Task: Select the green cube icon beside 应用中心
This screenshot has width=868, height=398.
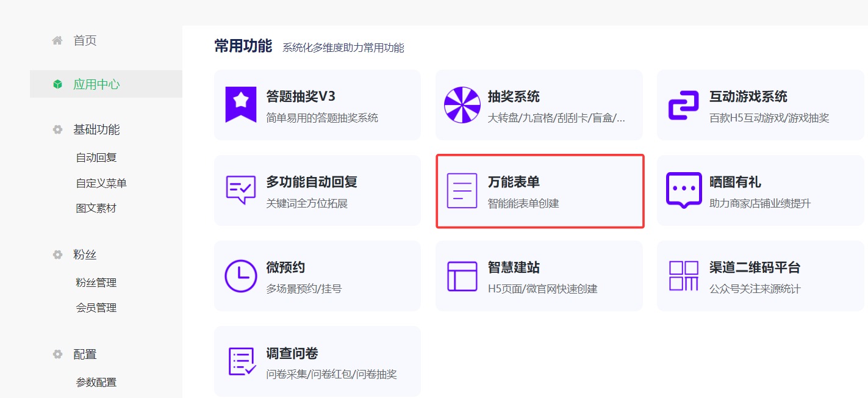Action: [57, 84]
